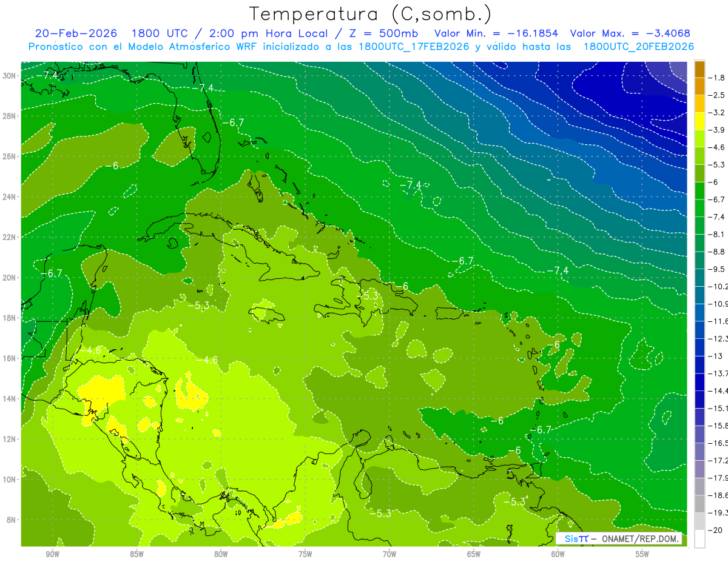Click the "22N" latitude axis label

pyautogui.click(x=9, y=237)
